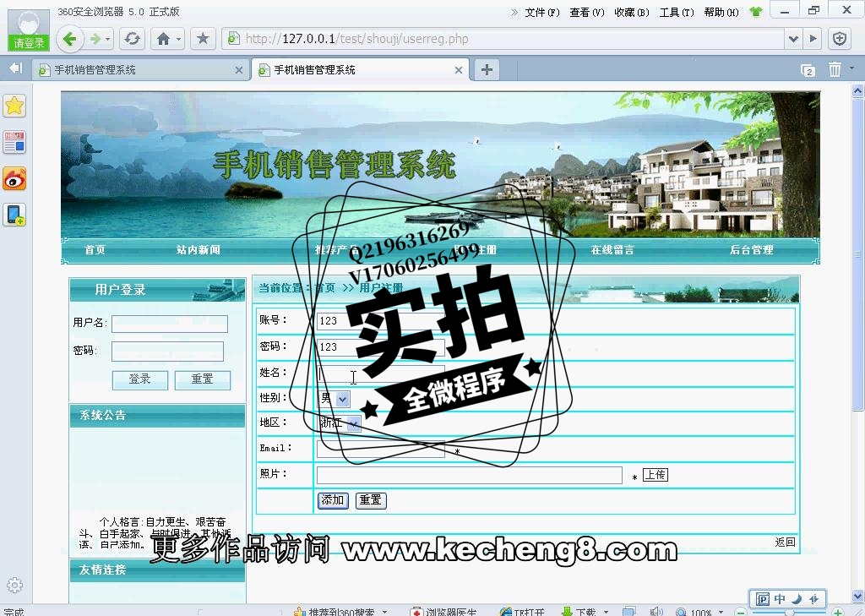The height and width of the screenshot is (616, 865).
Task: Expand the address bar history dropdown
Action: [x=793, y=39]
